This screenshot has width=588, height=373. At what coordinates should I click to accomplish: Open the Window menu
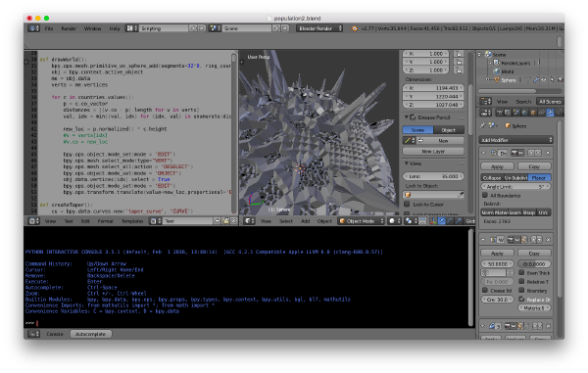pyautogui.click(x=93, y=28)
